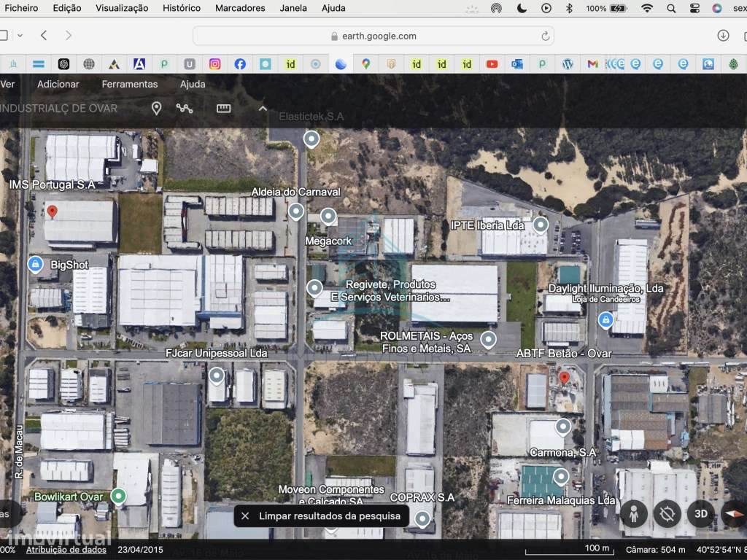Click the Daylight Iluminação blue marker
The image size is (747, 560).
click(x=605, y=321)
